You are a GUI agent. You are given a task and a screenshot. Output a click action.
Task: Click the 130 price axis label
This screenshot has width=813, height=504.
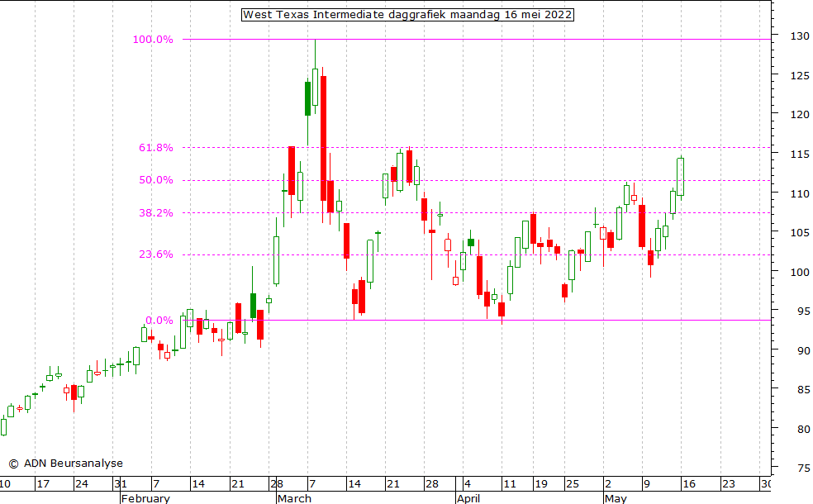click(x=800, y=36)
